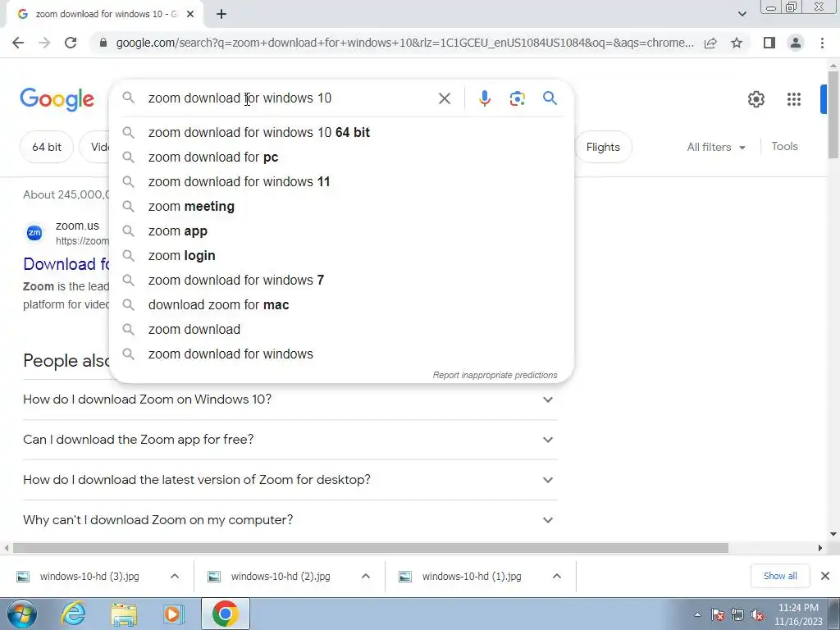Image resolution: width=840 pixels, height=630 pixels.
Task: Select suggestion 'zoom download for pc'
Action: click(x=342, y=157)
